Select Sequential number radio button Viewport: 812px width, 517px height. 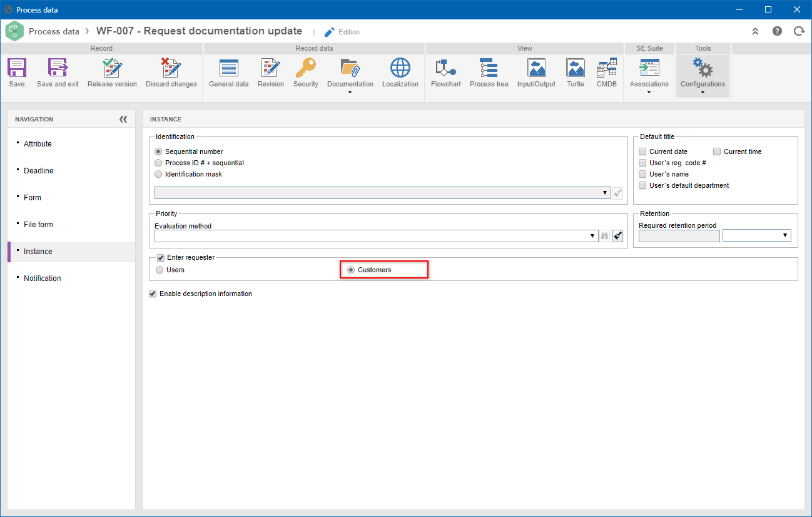click(158, 151)
